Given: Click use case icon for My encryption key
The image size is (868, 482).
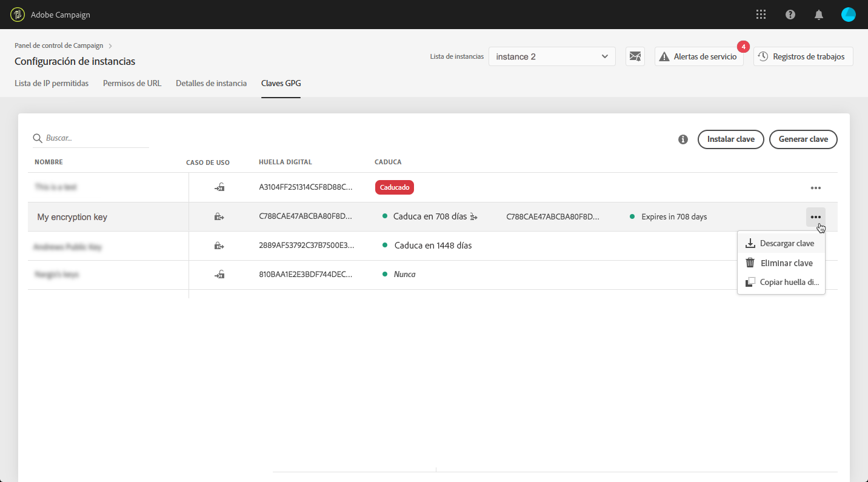Looking at the screenshot, I should coord(219,216).
